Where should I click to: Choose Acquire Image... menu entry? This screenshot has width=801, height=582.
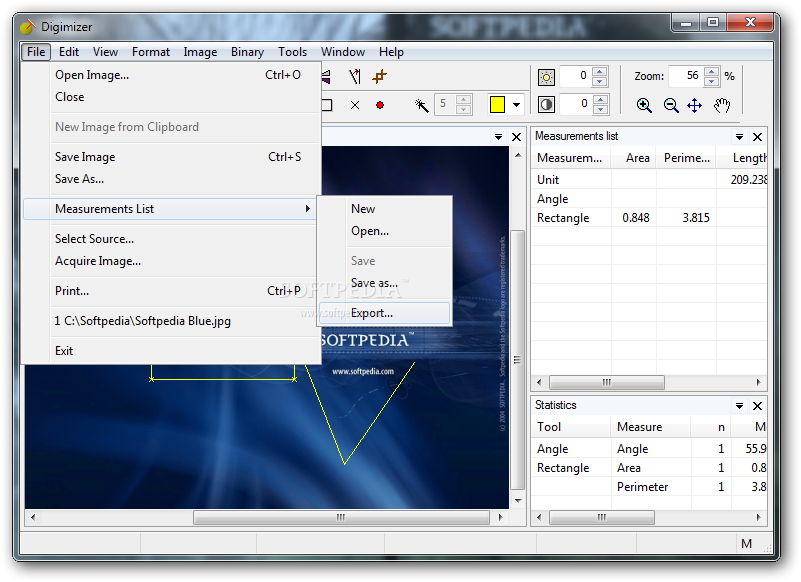[x=172, y=261]
